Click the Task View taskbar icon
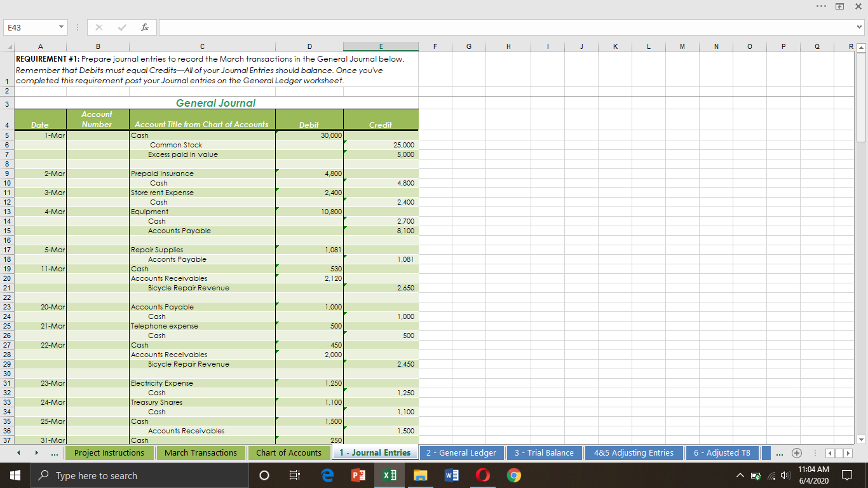 click(x=294, y=475)
